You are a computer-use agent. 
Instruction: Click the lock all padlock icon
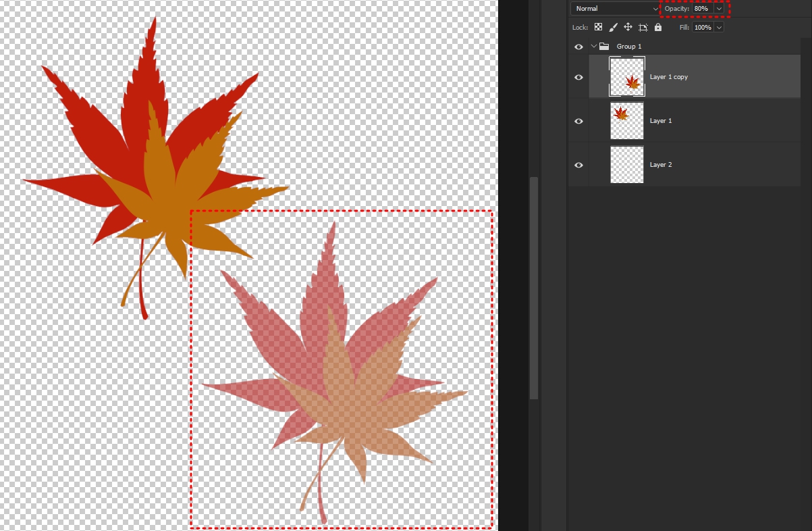658,28
